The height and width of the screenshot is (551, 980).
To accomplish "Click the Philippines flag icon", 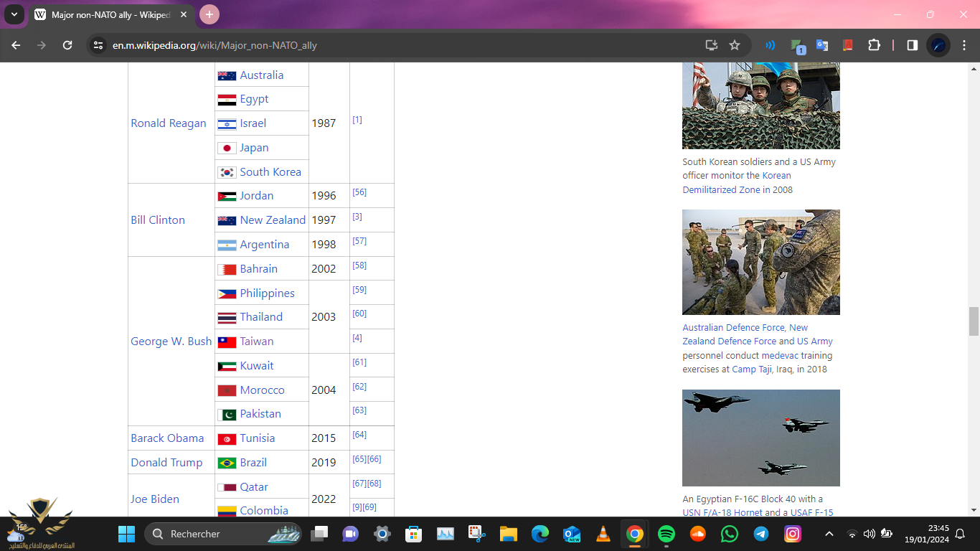I will [x=227, y=294].
